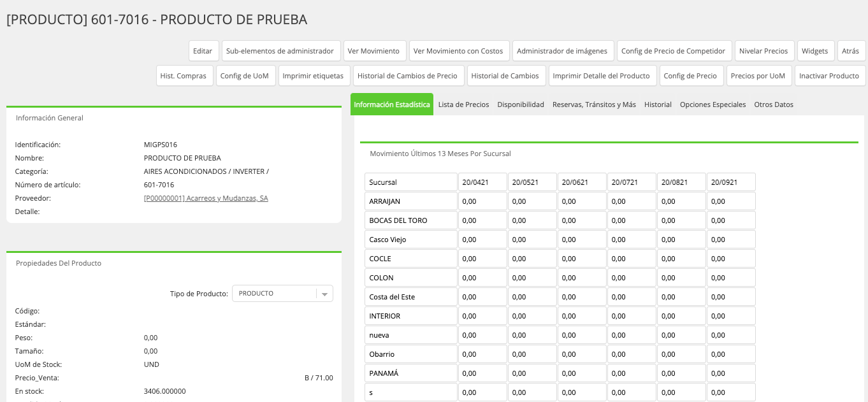Click the Historial de Cambios button

coord(505,76)
